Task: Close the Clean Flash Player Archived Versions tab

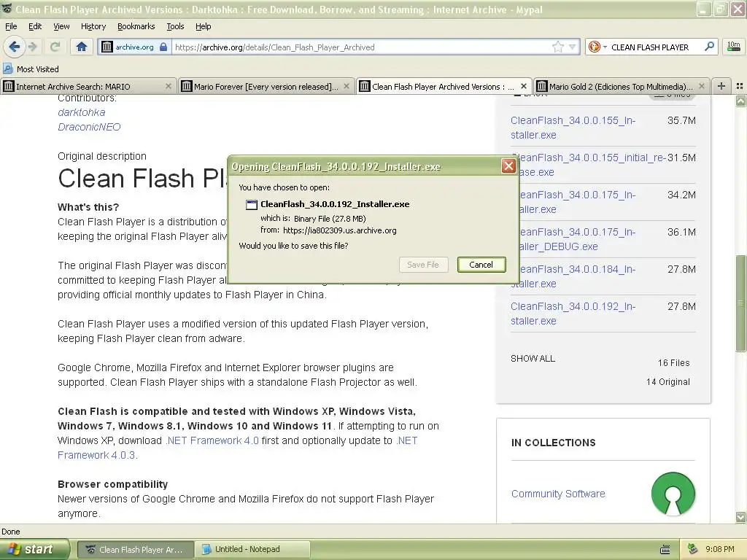Action: point(524,86)
